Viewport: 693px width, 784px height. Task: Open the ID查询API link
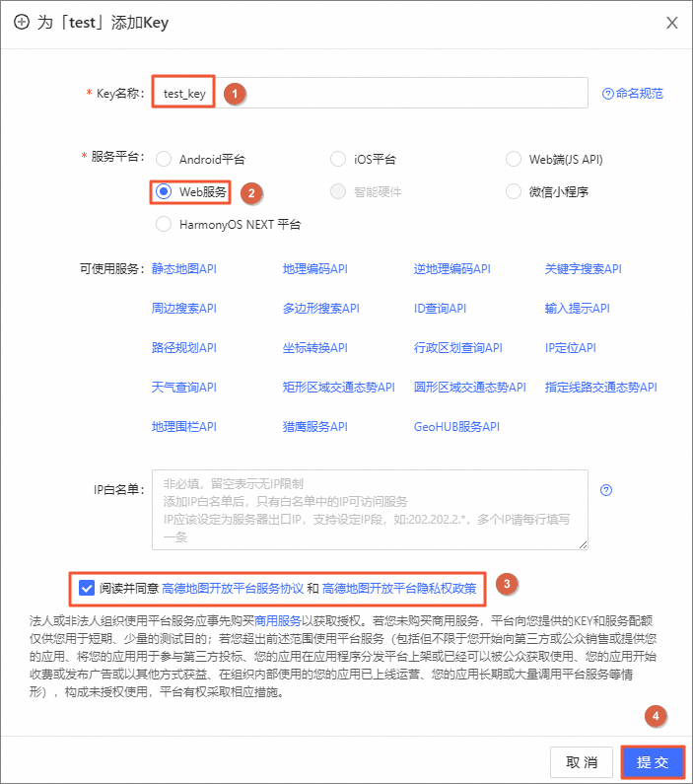(x=440, y=309)
